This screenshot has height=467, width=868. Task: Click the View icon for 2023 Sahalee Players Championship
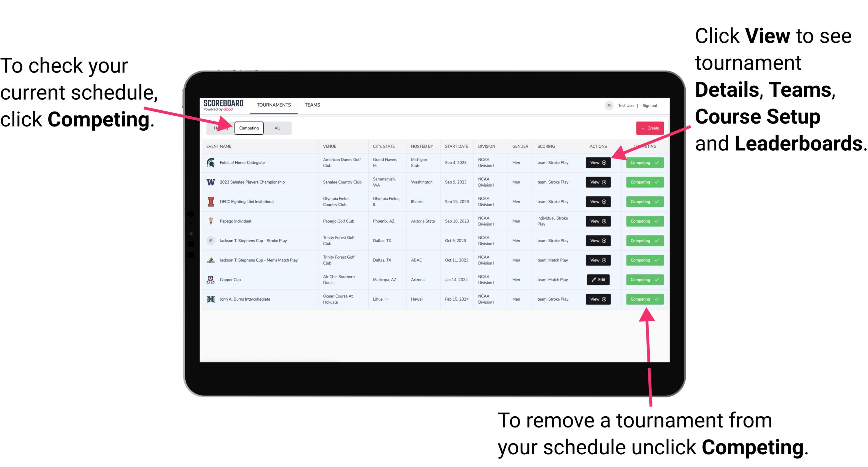click(x=598, y=182)
